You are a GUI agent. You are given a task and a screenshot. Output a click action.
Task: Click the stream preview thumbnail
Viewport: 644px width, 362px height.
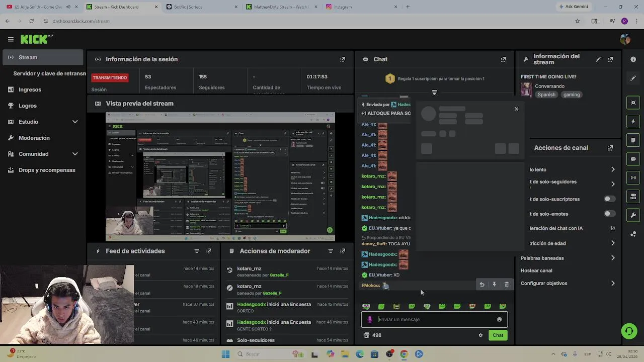(220, 176)
